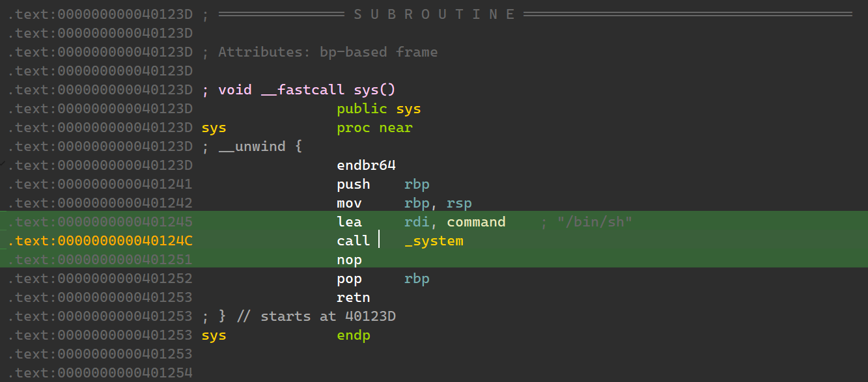Click the "/bin/sh" string comment

point(595,223)
